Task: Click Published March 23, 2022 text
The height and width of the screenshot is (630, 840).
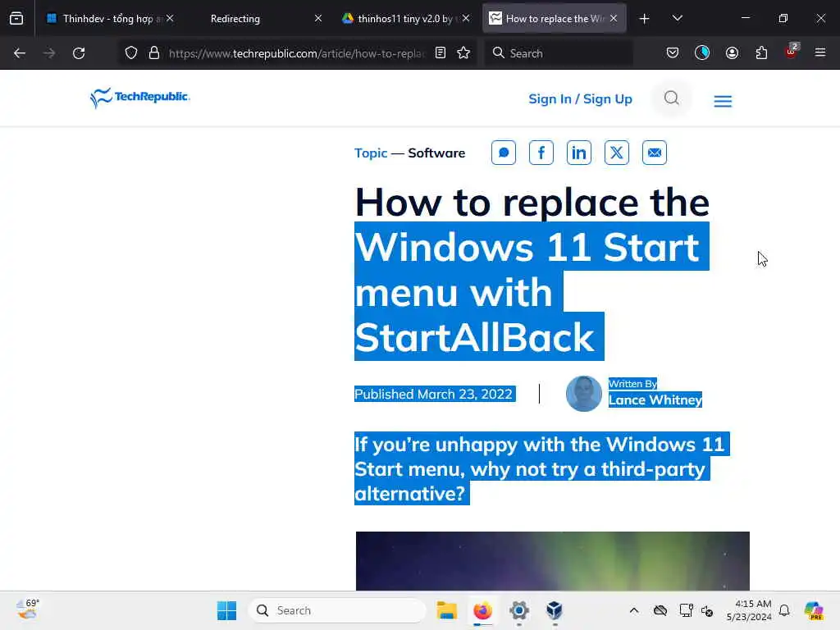Action: click(435, 395)
